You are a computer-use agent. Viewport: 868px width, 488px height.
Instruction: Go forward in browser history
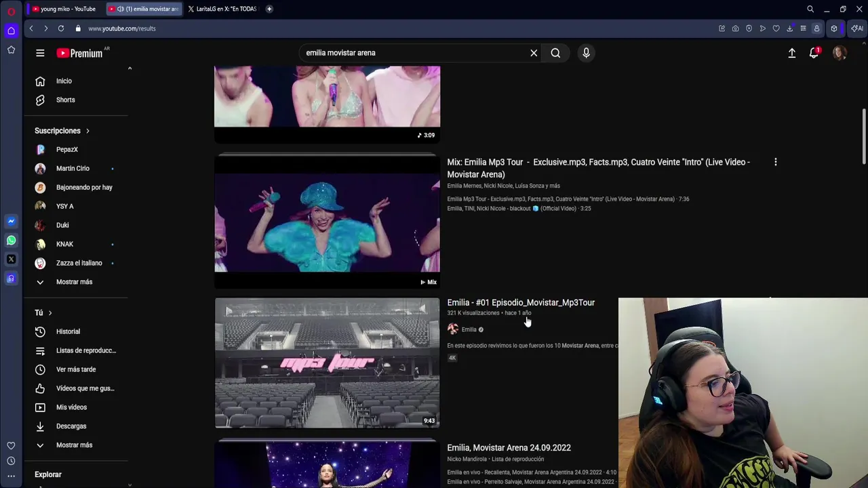click(x=45, y=28)
